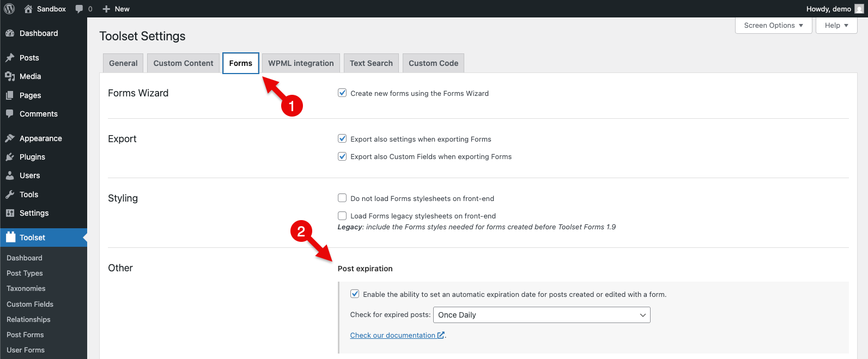Open the comments bubble icon in admin bar
Image resolution: width=868 pixels, height=359 pixels.
(x=80, y=9)
